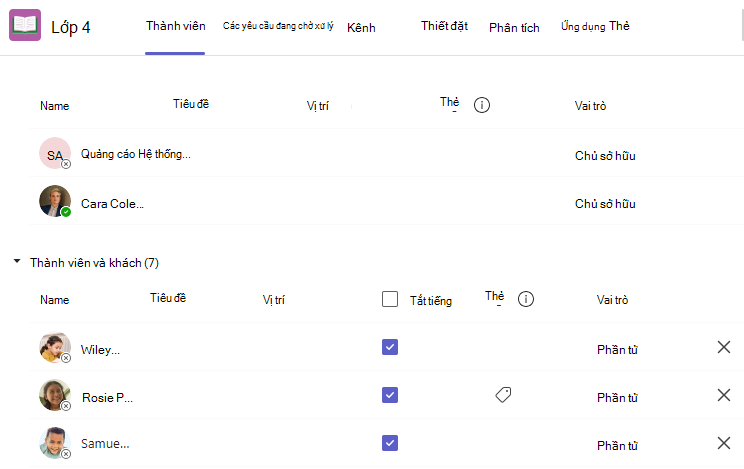Toggle the Tắt tiếng select-all checkbox
Image resolution: width=744 pixels, height=469 pixels.
pyautogui.click(x=390, y=299)
